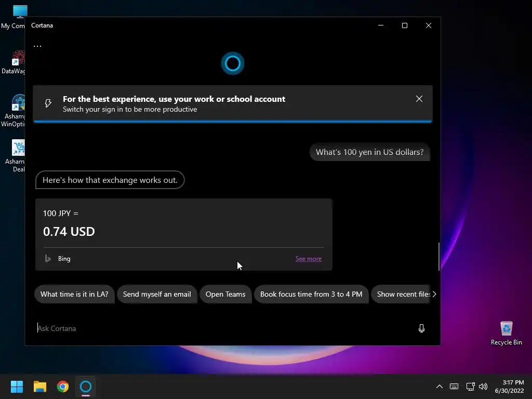Click the Cortana taskbar icon
Viewport: 532px width, 399px height.
86,387
